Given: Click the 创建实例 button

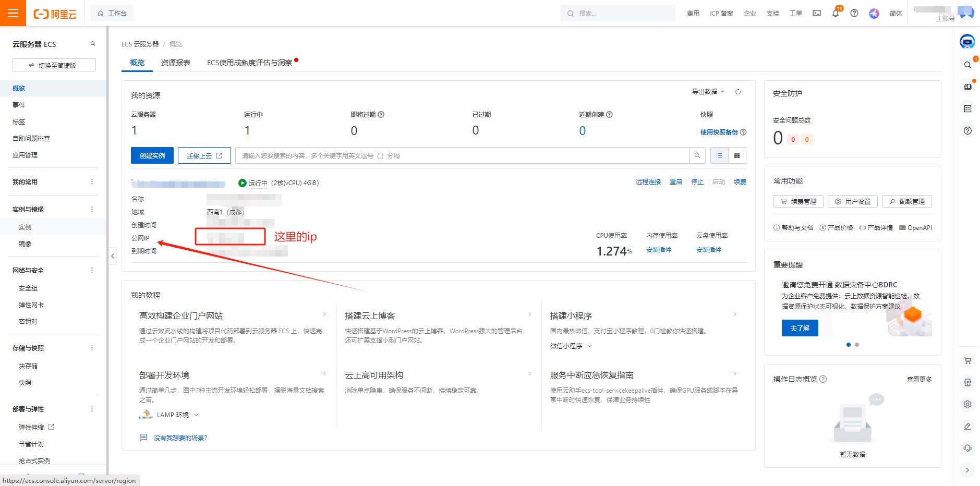Looking at the screenshot, I should point(152,155).
